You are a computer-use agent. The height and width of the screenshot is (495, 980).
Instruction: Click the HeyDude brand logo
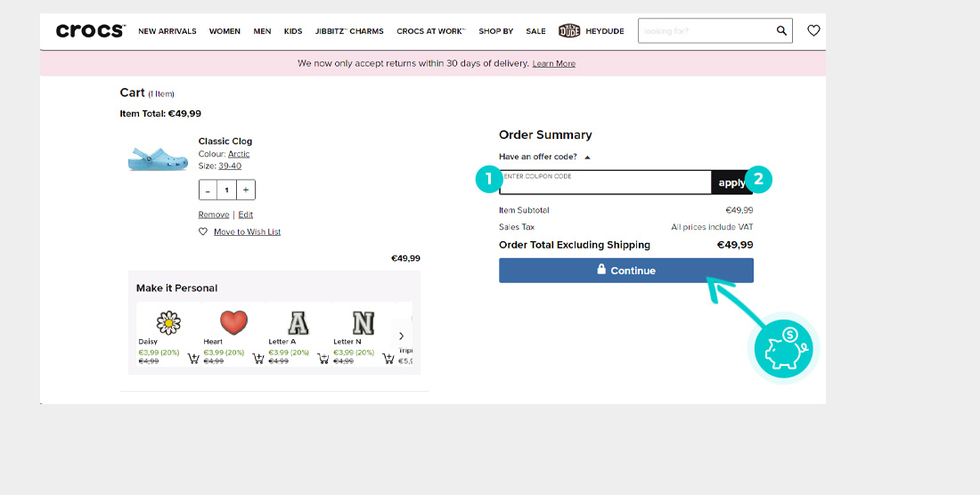pyautogui.click(x=592, y=31)
